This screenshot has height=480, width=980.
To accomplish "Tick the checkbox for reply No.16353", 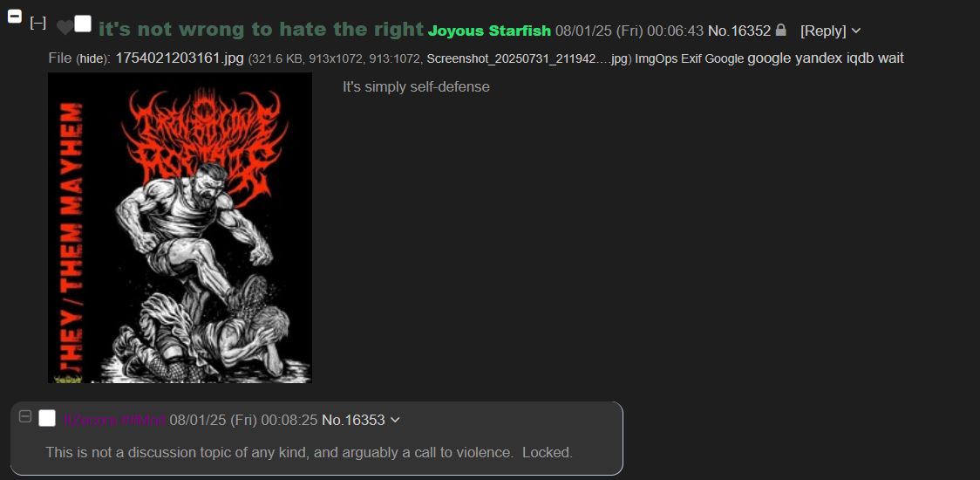I will 47,418.
